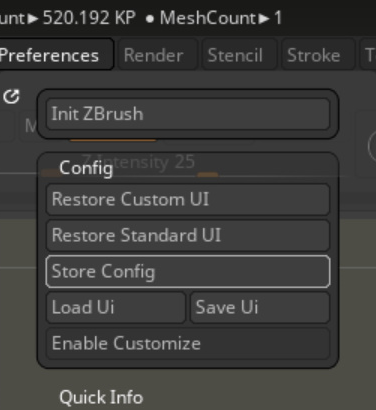Click the Save Ui button
This screenshot has height=410, width=376.
coord(260,307)
